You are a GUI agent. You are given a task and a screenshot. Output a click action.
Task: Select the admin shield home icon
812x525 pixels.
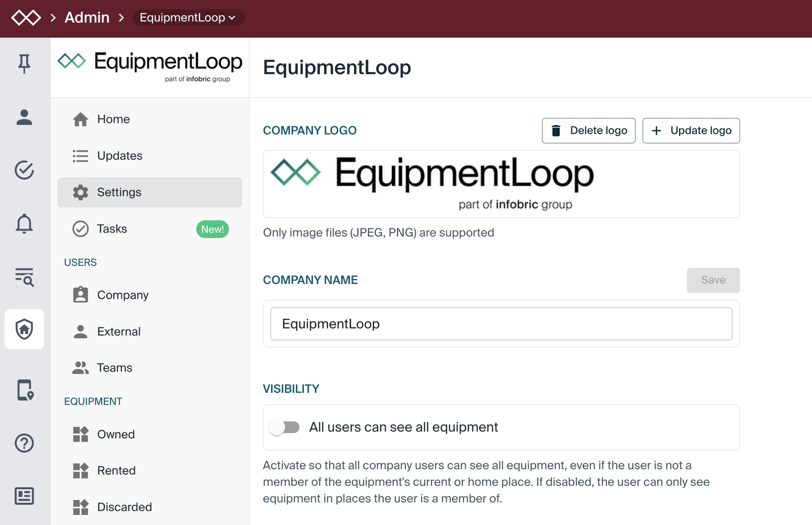[24, 329]
